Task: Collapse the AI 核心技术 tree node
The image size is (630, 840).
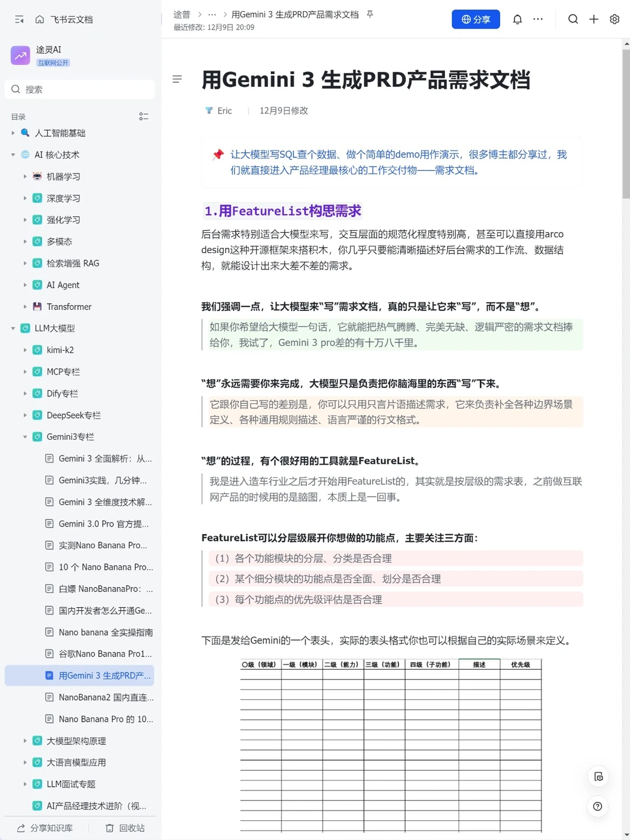Action: pos(13,155)
